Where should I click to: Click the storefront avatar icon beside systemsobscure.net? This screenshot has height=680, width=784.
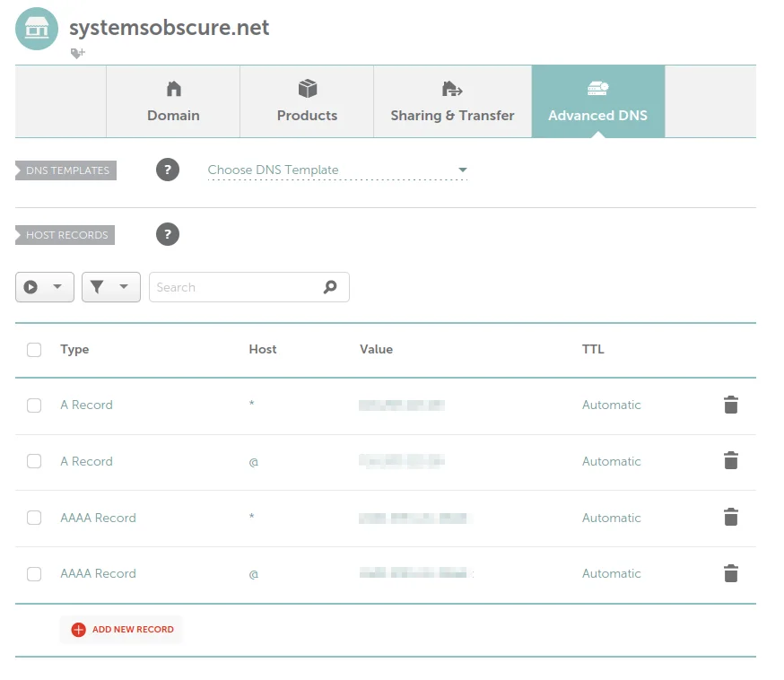click(36, 29)
